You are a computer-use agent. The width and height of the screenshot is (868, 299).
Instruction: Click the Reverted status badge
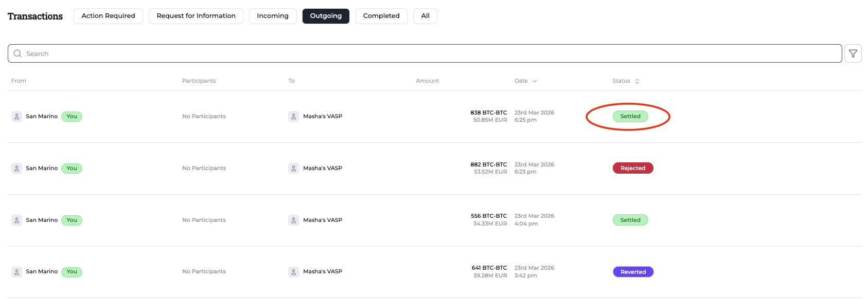(633, 272)
